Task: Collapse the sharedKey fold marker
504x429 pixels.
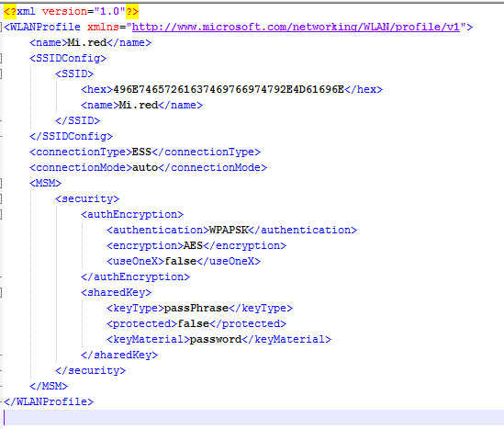Action: pyautogui.click(x=1, y=292)
